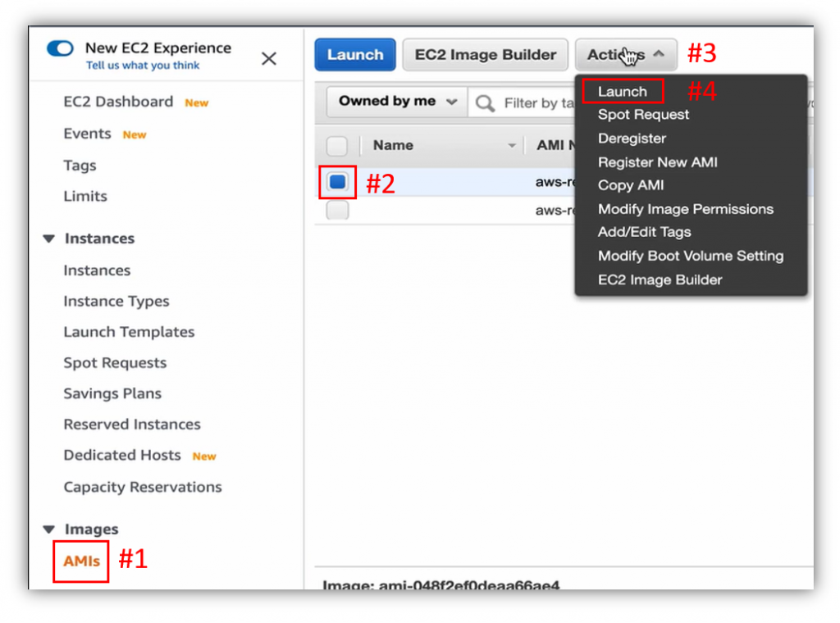Collapse the Instances section triangle
The image size is (840, 623).
[48, 239]
